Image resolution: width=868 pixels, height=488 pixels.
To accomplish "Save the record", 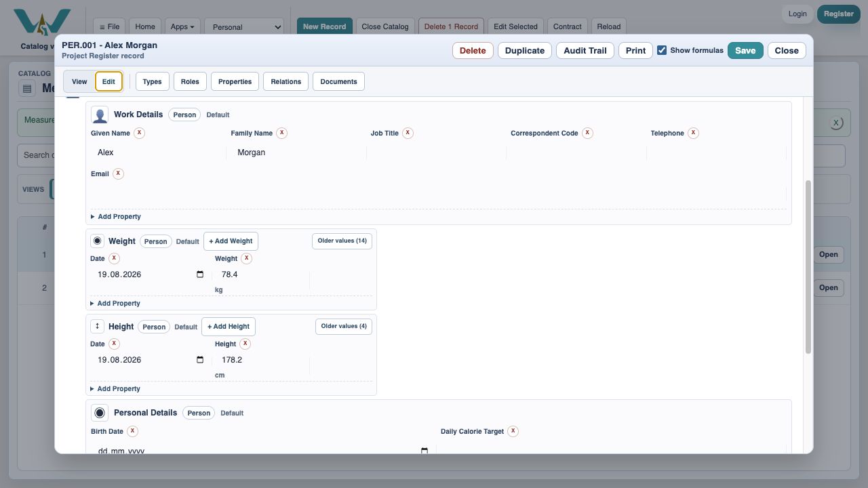I will 745,50.
